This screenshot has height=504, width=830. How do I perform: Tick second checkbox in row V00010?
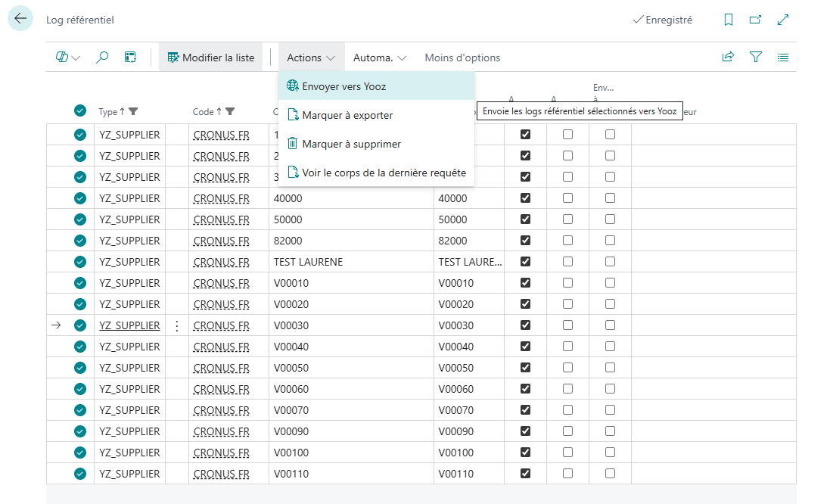click(x=568, y=283)
